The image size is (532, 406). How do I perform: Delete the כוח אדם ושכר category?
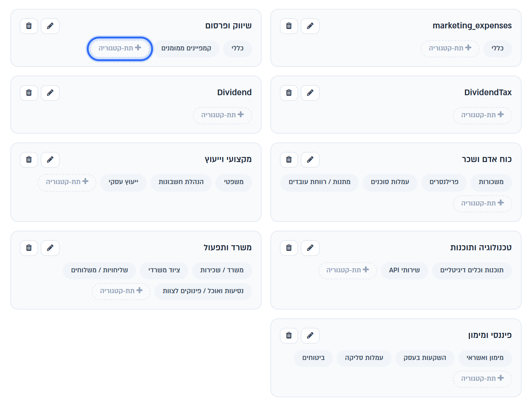[289, 159]
